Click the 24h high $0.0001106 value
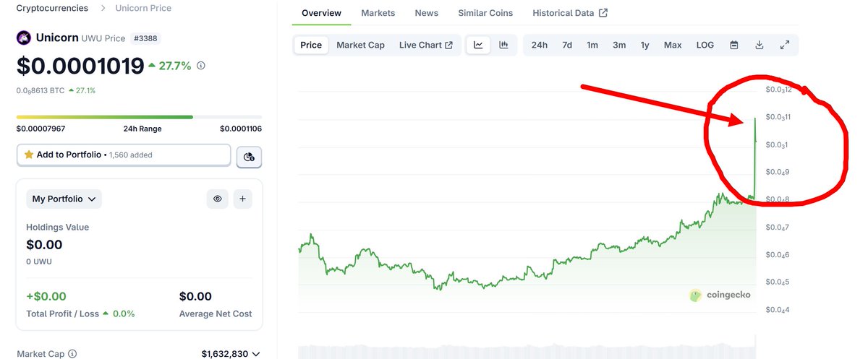Viewport: 868px width, 359px height. tap(242, 129)
